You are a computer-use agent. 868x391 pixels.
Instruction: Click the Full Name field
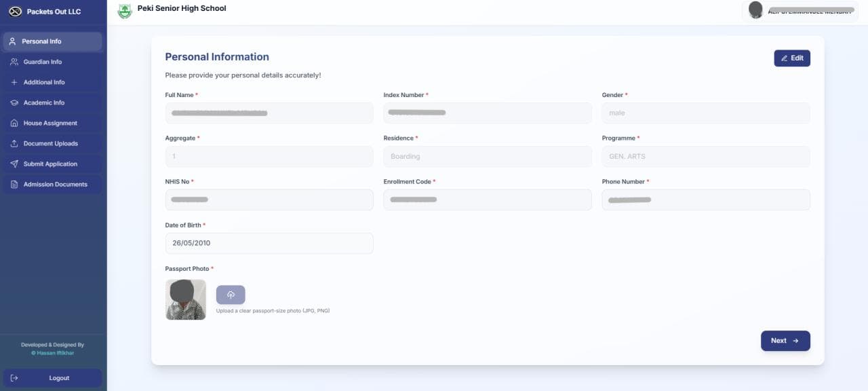coord(269,113)
